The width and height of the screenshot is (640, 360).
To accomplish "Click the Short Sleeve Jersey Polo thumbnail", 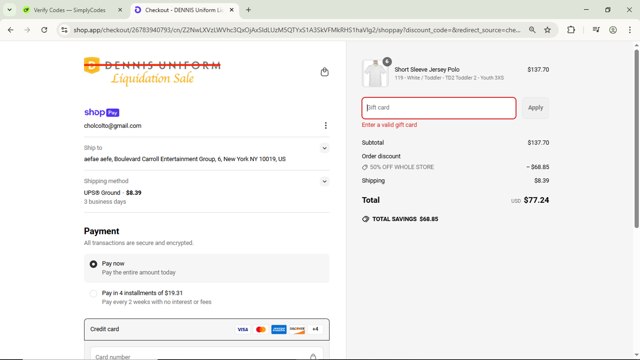I will point(375,73).
